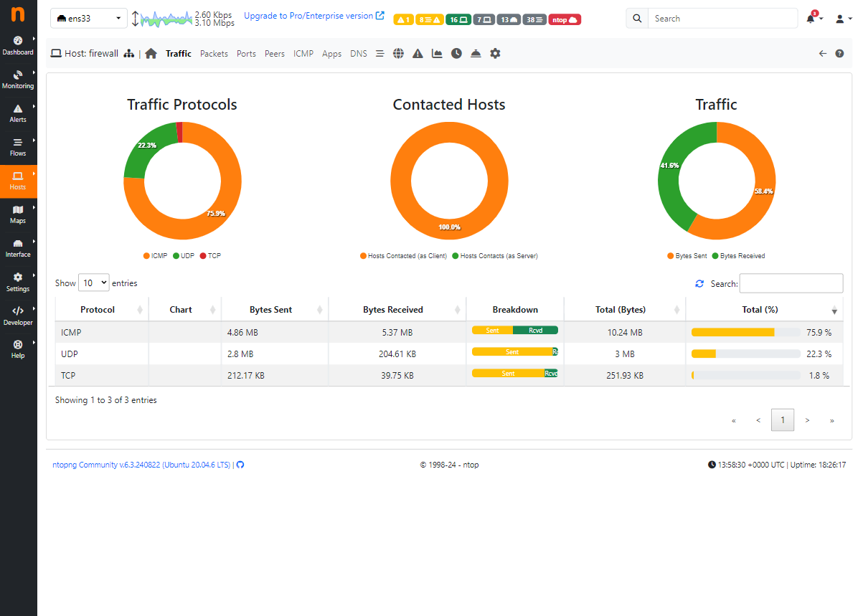Image resolution: width=863 pixels, height=616 pixels.
Task: Open the notifications bell dropdown
Action: point(814,19)
